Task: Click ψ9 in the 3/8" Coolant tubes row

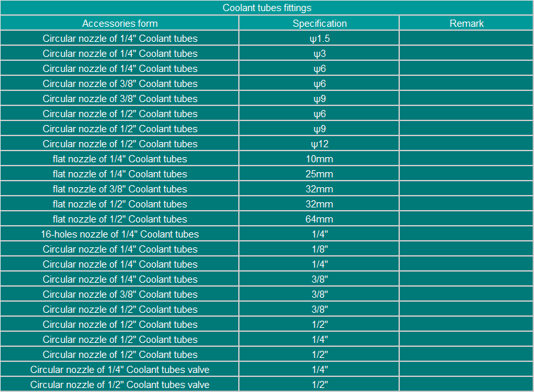Action: [319, 99]
